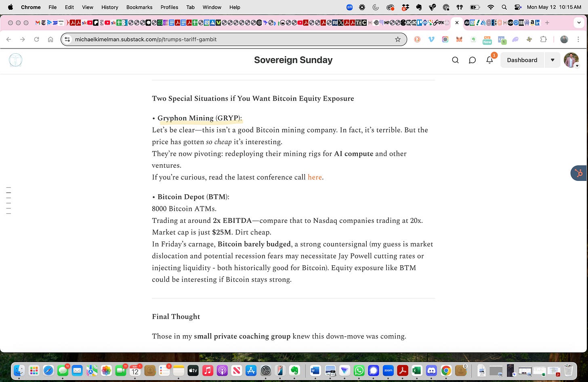This screenshot has height=382, width=588.
Task: Switch to the Amazon tab
Action: (x=532, y=23)
